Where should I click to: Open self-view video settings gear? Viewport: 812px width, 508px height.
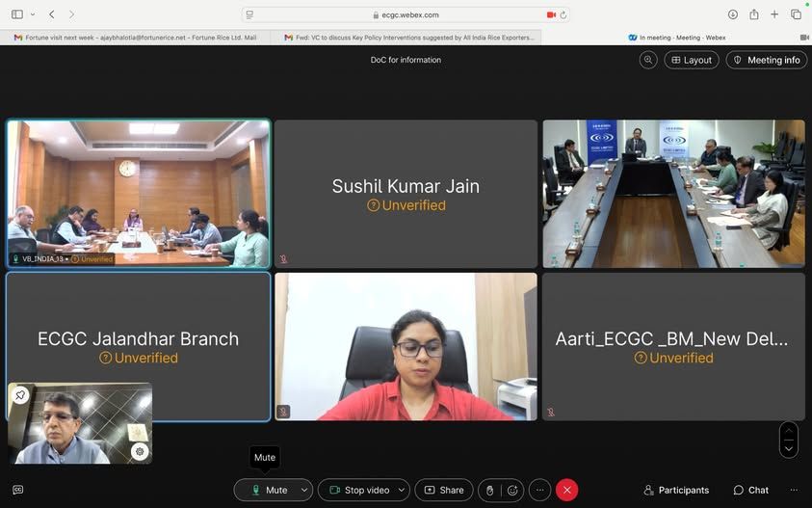[x=140, y=451]
